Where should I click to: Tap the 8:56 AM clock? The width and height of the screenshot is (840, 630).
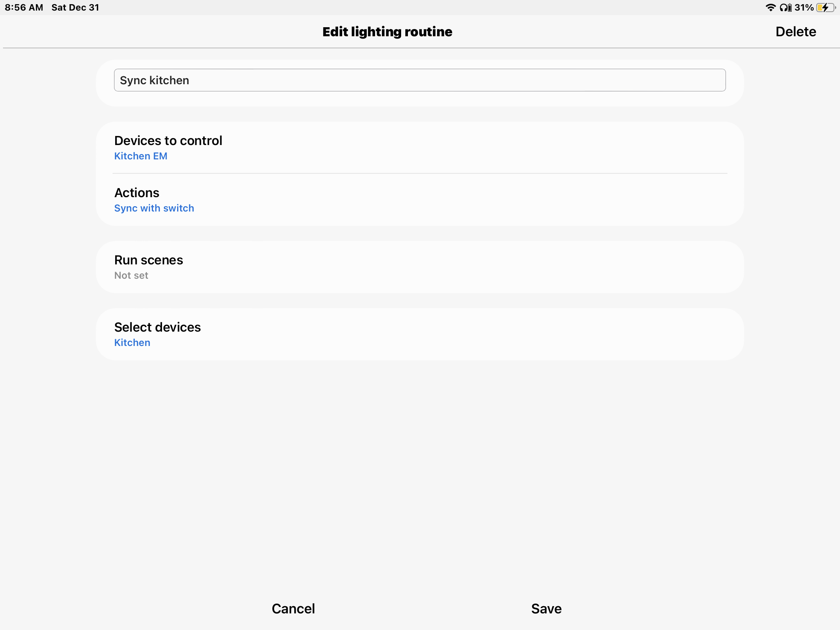coord(24,8)
